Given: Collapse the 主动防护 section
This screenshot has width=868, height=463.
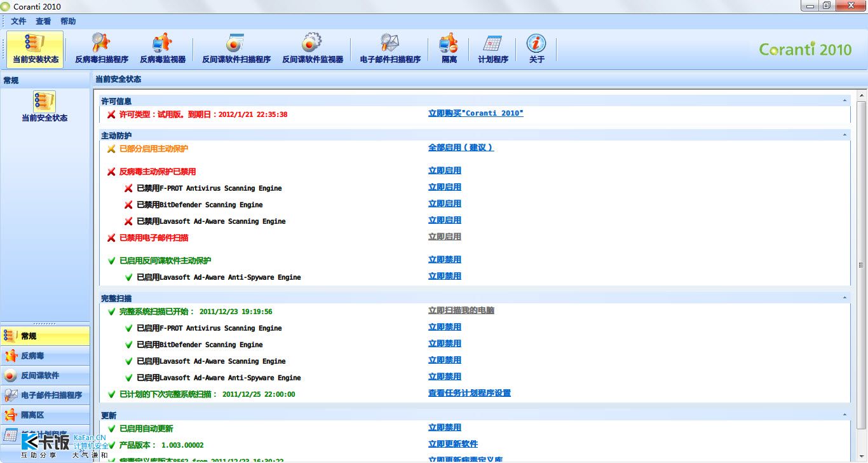Looking at the screenshot, I should point(844,135).
